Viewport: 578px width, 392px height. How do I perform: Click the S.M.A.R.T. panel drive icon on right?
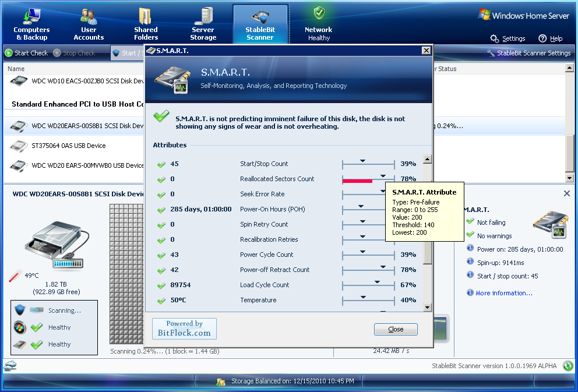click(551, 224)
